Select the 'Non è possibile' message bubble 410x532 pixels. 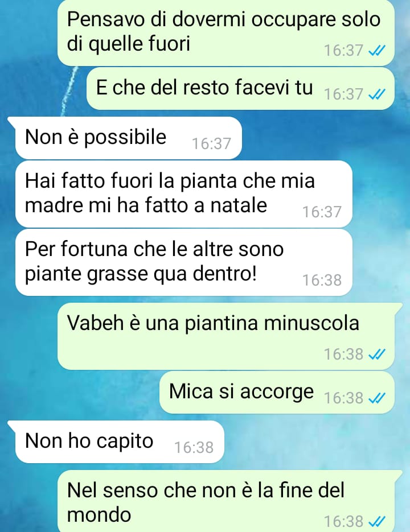128,138
